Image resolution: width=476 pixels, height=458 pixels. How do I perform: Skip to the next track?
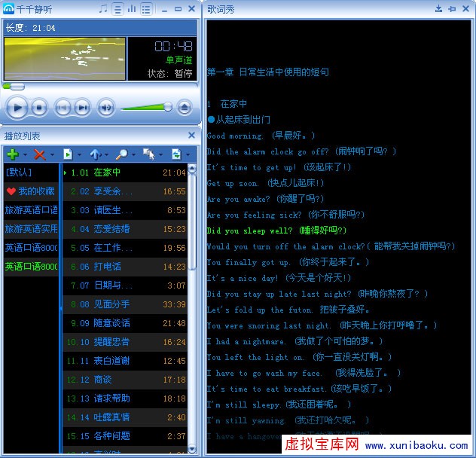pos(82,108)
